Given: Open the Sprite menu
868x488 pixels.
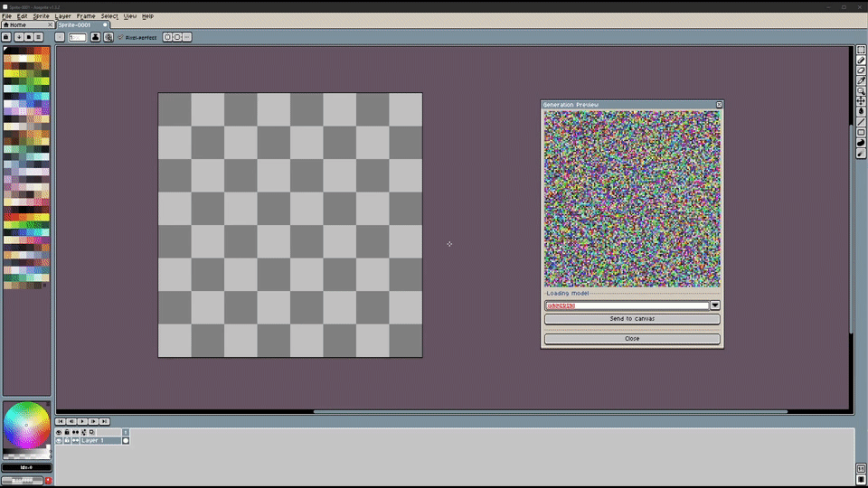Looking at the screenshot, I should 41,16.
